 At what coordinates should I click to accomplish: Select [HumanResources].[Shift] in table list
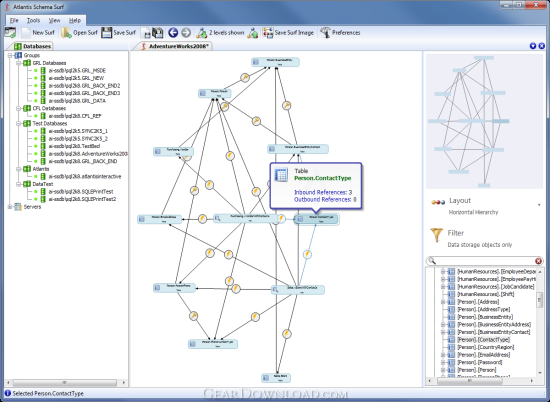pos(485,294)
